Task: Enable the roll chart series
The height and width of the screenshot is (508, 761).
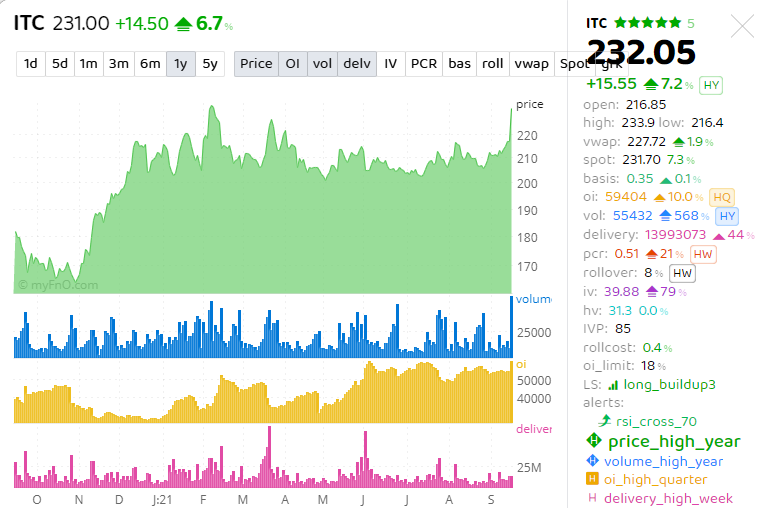Action: tap(493, 64)
